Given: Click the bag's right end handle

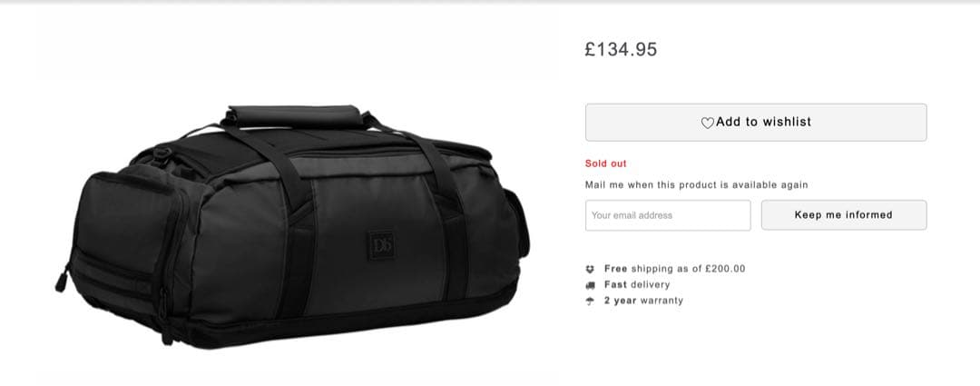Looking at the screenshot, I should (518, 223).
